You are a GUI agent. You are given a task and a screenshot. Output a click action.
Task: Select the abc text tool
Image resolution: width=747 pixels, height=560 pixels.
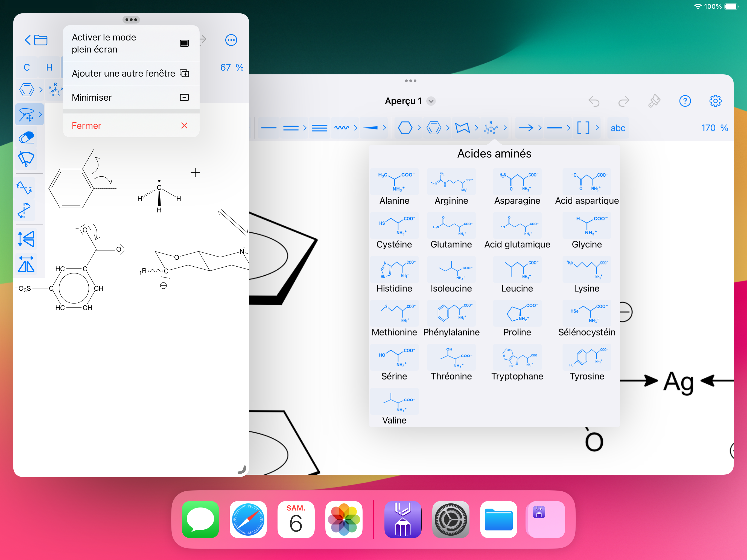(x=618, y=128)
